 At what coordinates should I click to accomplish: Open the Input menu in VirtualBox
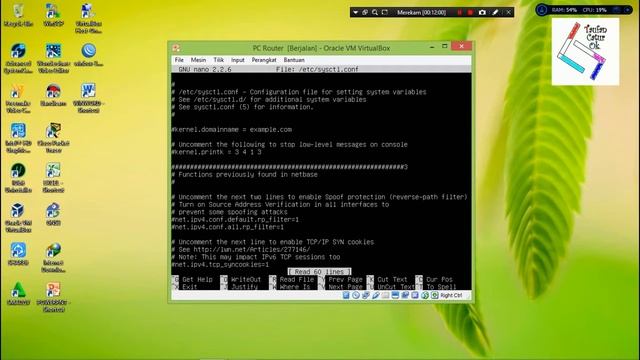click(x=238, y=60)
